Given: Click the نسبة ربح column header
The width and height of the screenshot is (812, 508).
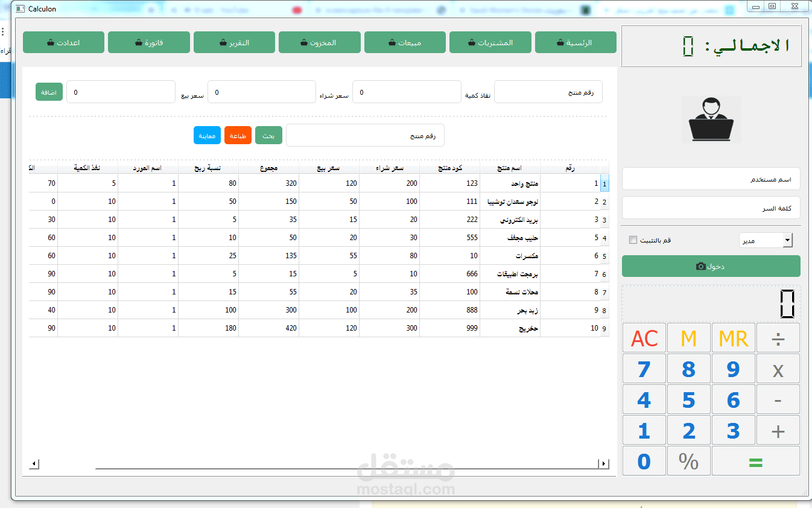Looking at the screenshot, I should click(208, 168).
